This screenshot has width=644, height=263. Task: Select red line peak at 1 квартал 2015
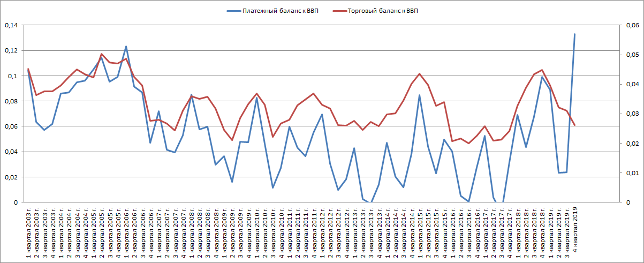click(419, 74)
